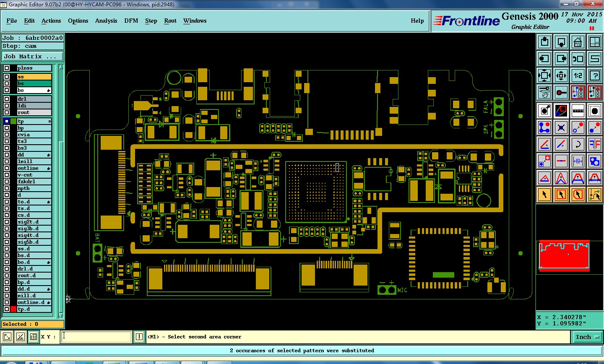Select the plain arrow pointer select tool
The height and width of the screenshot is (364, 604).
click(544, 195)
